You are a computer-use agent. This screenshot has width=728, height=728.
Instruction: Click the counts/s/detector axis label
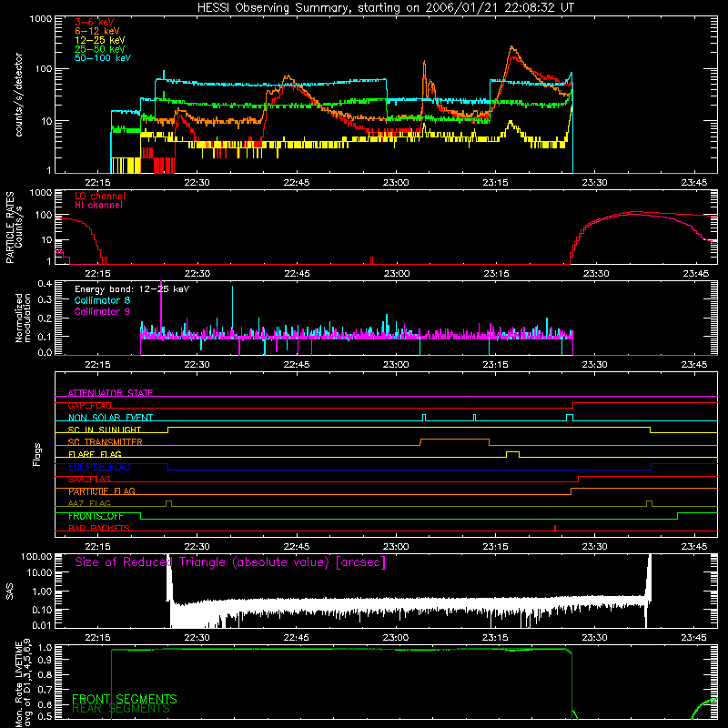point(19,95)
